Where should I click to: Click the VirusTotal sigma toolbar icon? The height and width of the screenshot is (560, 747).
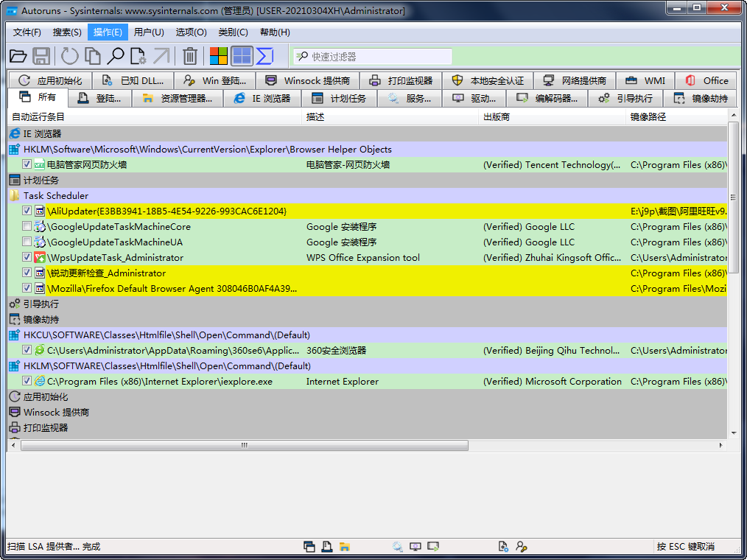tap(264, 56)
